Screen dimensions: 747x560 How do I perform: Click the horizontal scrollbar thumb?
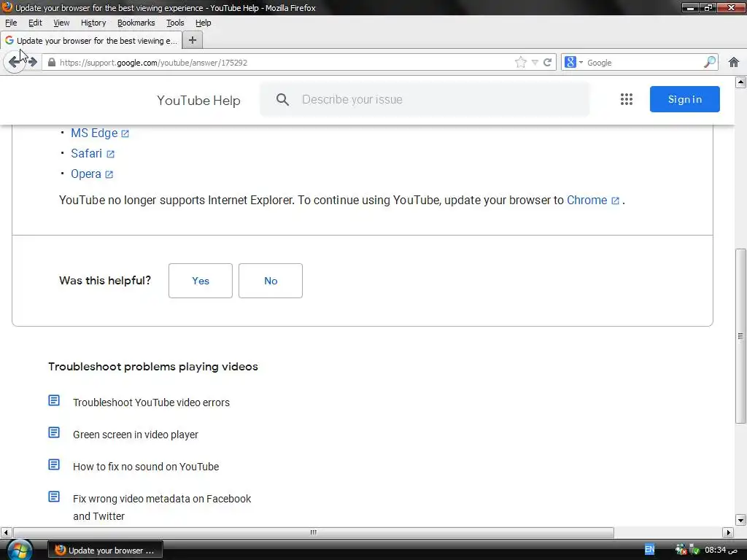[x=313, y=532]
